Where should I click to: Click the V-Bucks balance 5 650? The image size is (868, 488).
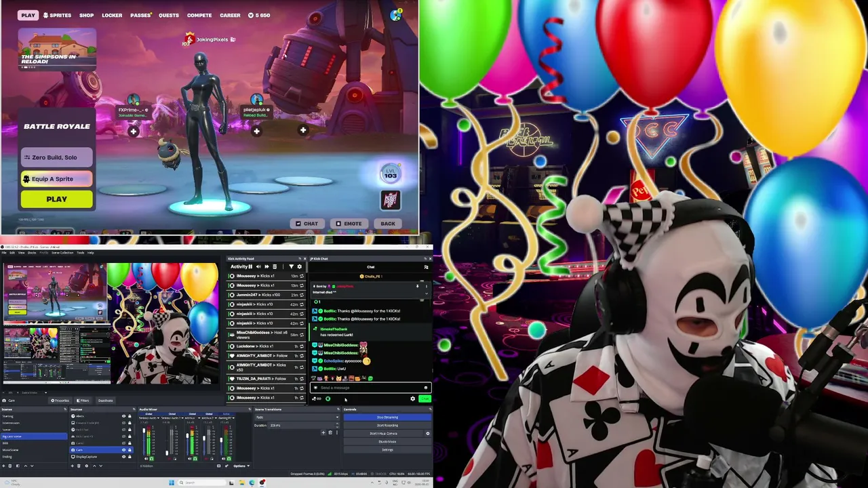[x=259, y=15]
